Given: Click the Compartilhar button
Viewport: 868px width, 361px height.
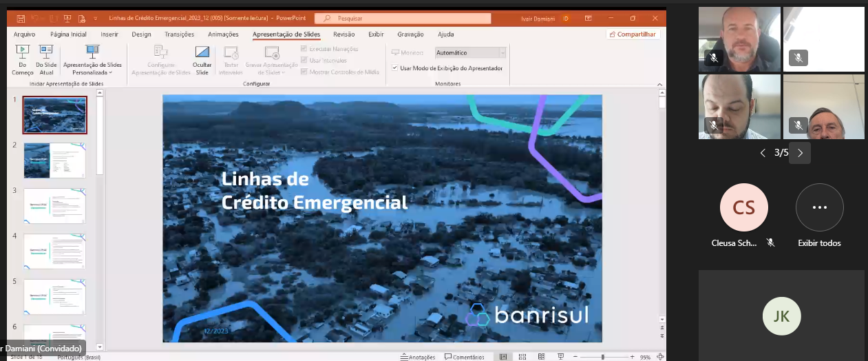Looking at the screenshot, I should pyautogui.click(x=633, y=34).
